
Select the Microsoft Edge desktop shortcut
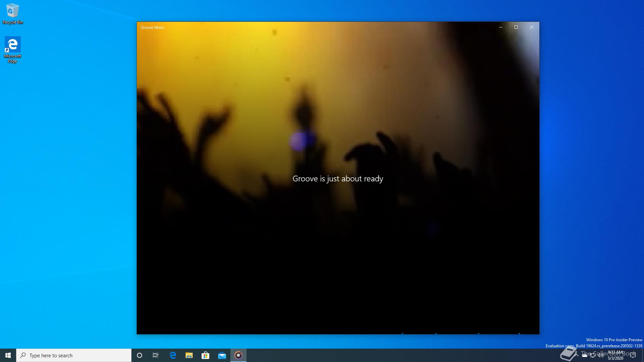click(x=12, y=50)
